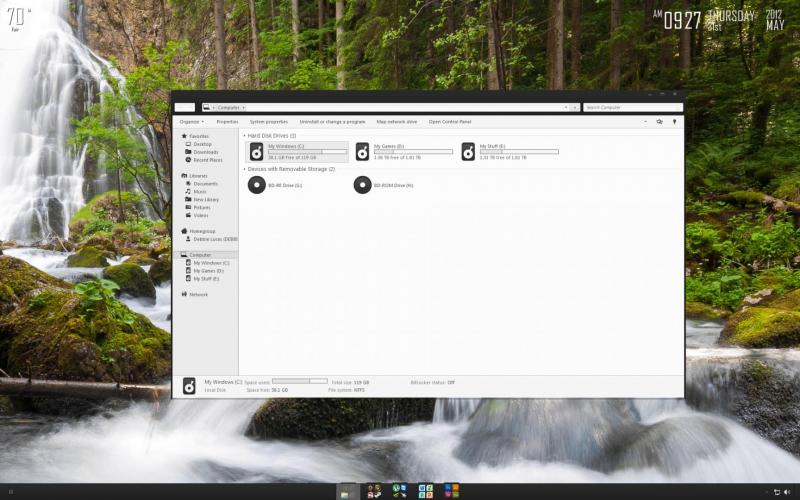
Task: Click the Computer breadcrumb in address bar
Action: 228,108
